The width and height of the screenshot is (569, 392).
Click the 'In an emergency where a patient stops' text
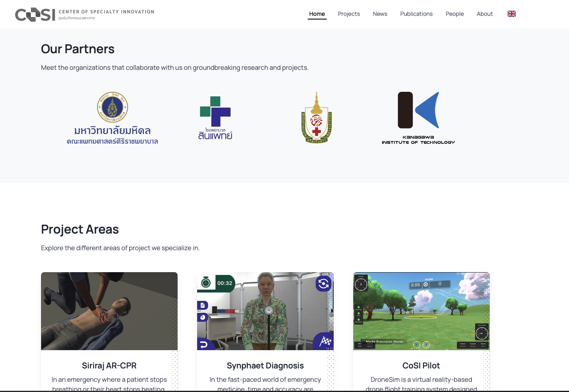click(109, 379)
